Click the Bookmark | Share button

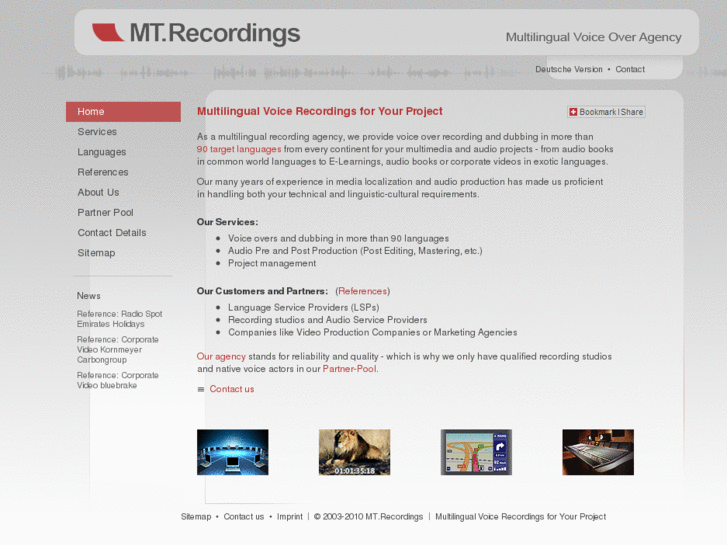click(606, 112)
